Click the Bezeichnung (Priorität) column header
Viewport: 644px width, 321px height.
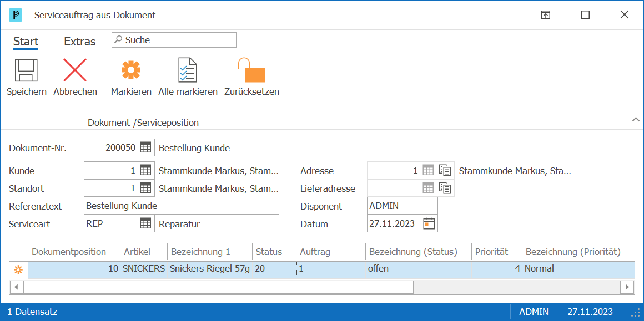pyautogui.click(x=578, y=251)
